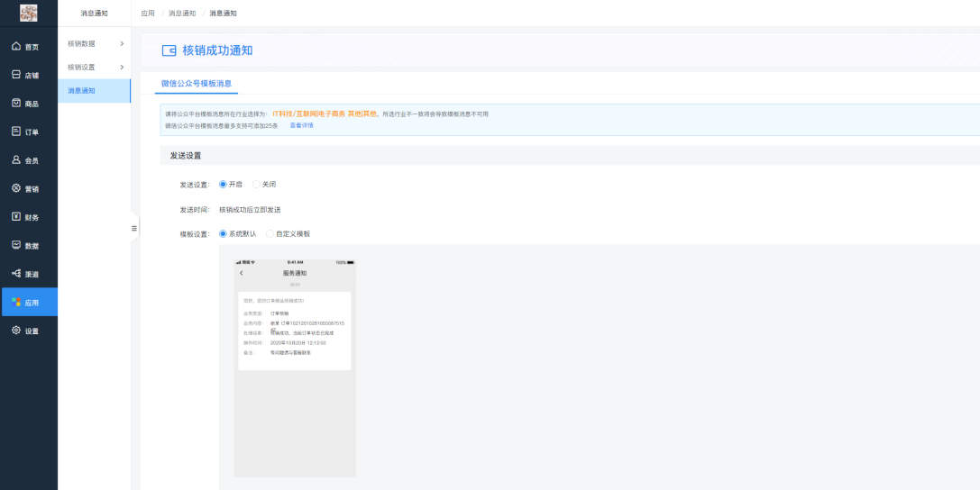Collapse the secondary sidebar with handle

(134, 228)
